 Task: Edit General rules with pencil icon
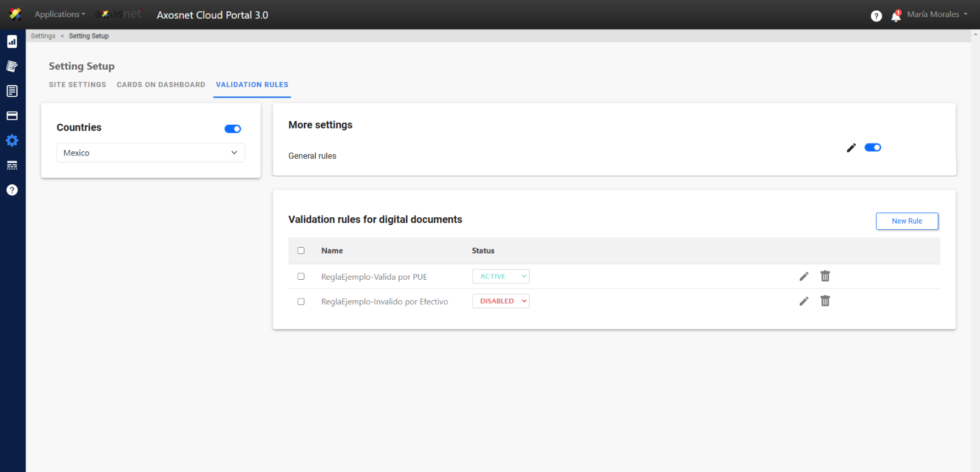tap(851, 148)
